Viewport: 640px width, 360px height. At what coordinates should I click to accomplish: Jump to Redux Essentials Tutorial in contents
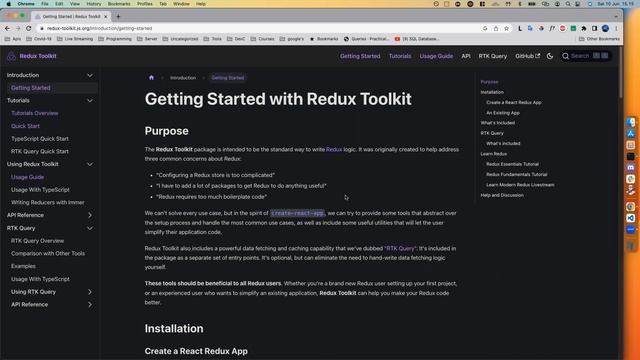tap(512, 164)
